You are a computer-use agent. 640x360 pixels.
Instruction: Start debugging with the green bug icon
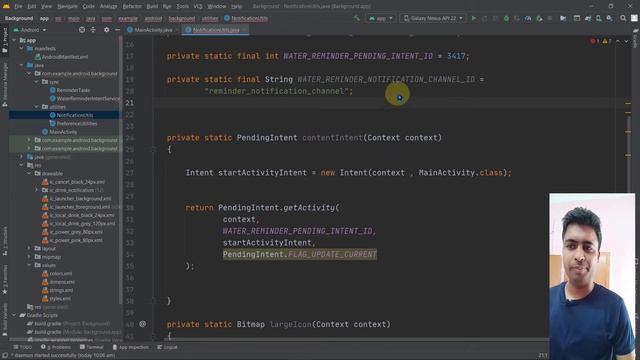click(x=506, y=18)
